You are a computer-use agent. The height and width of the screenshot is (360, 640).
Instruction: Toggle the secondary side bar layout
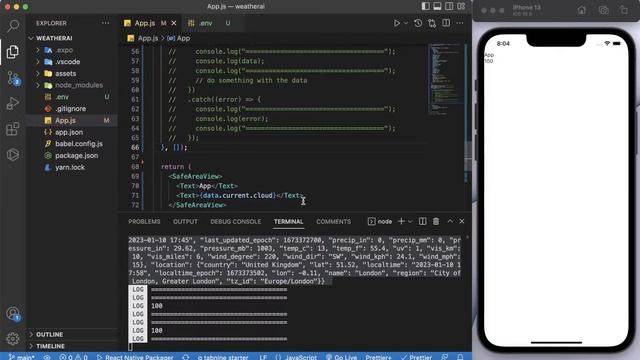pyautogui.click(x=449, y=6)
